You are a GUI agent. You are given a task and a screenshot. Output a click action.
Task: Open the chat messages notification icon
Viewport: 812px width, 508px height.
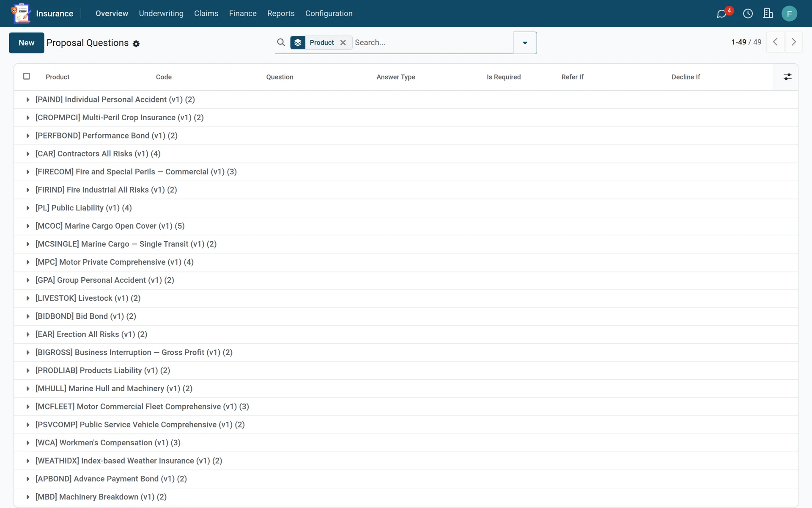(x=721, y=14)
